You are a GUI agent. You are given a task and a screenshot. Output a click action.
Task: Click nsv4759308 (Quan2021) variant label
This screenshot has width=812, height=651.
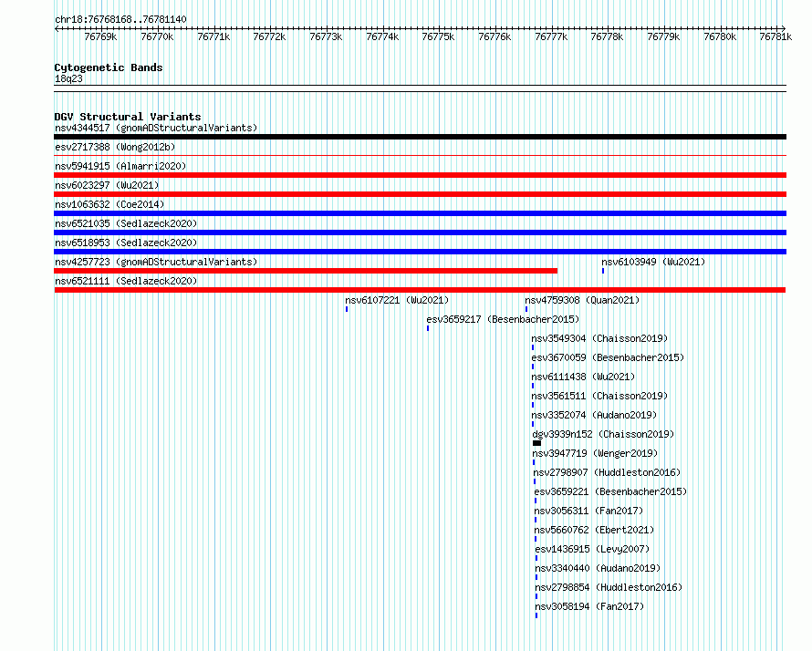[582, 300]
